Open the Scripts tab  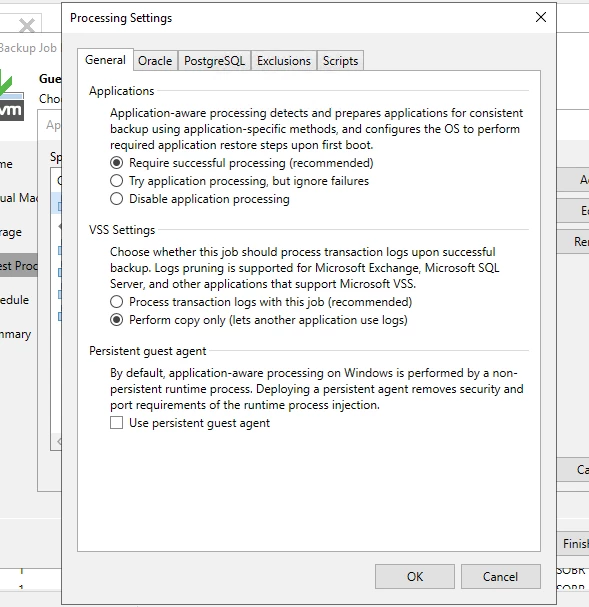pos(340,61)
